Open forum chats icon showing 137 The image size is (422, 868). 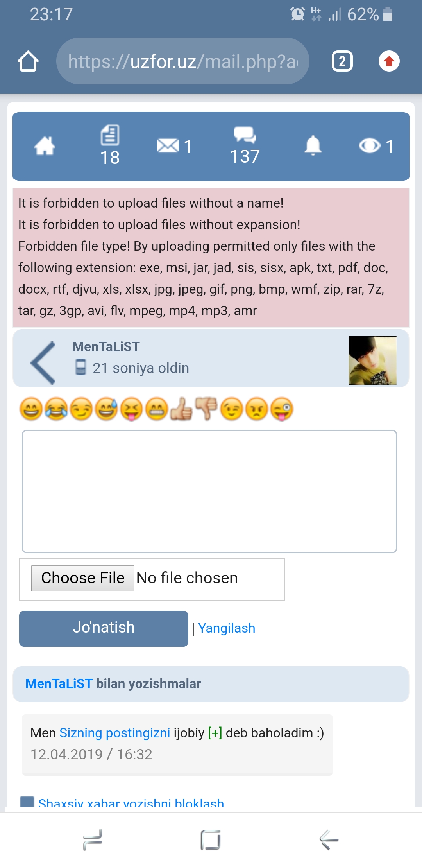(245, 145)
